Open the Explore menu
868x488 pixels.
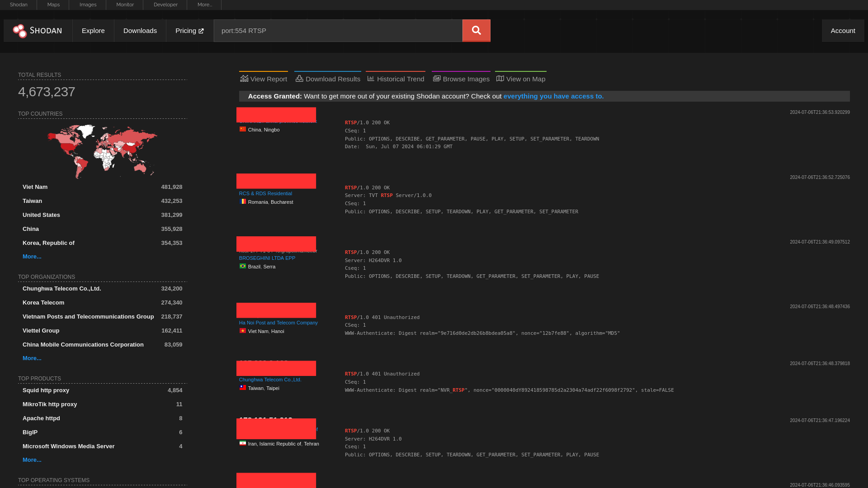[93, 30]
